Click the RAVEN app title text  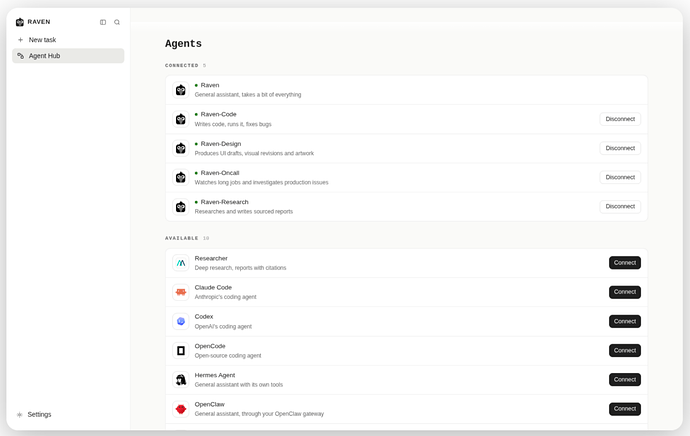(x=39, y=22)
